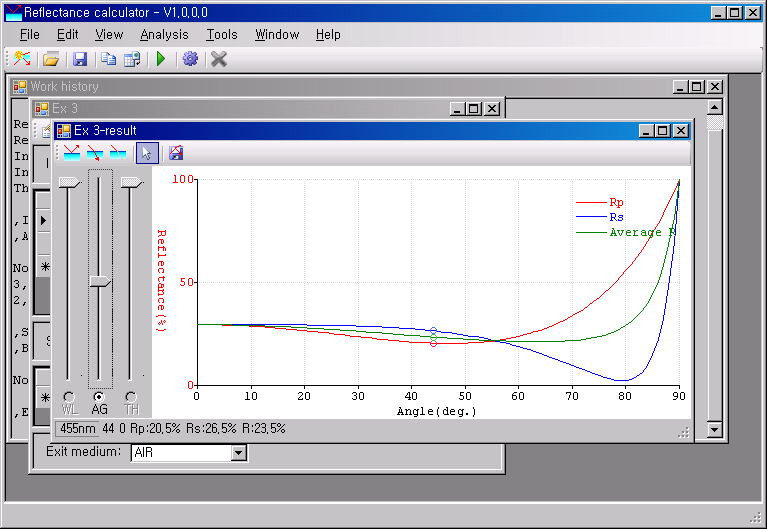This screenshot has height=529, width=767.
Task: Click the red arrow graph icon in Ex 3-result
Action: [95, 153]
